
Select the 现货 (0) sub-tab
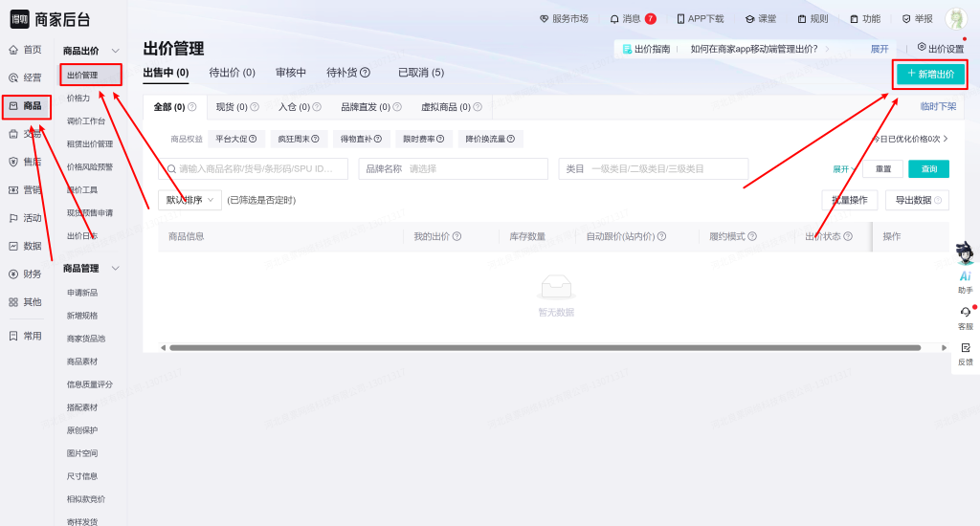pyautogui.click(x=237, y=107)
